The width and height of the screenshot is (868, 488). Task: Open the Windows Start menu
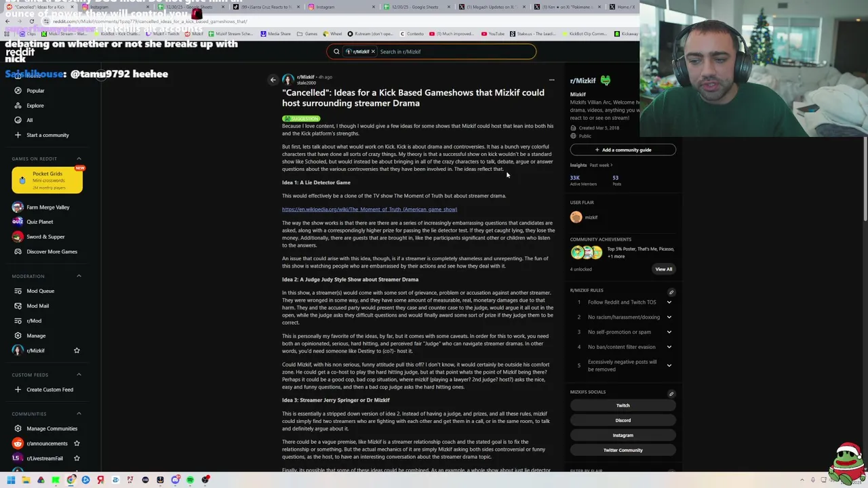coord(11,480)
